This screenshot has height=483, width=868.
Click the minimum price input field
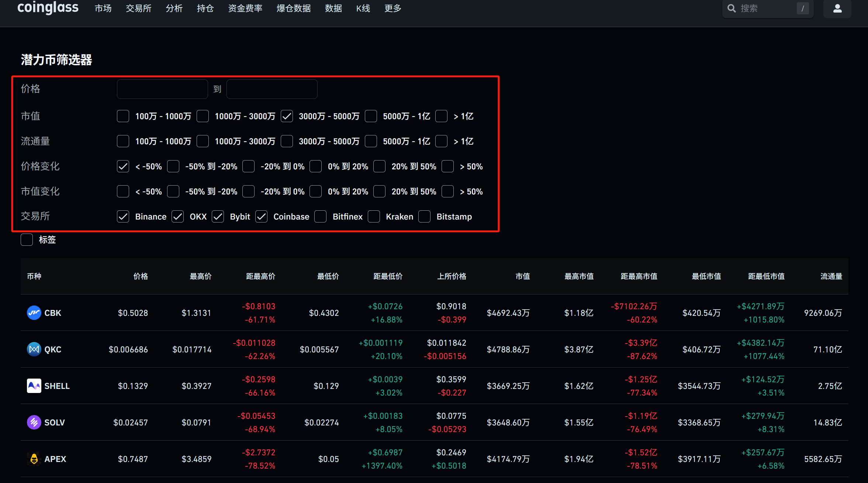click(162, 89)
